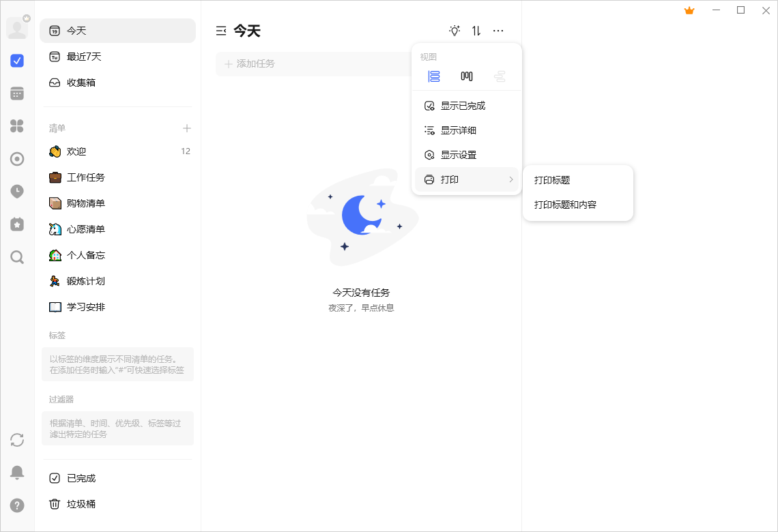This screenshot has width=778, height=532.
Task: Click the orange premium crown icon
Action: 689,10
